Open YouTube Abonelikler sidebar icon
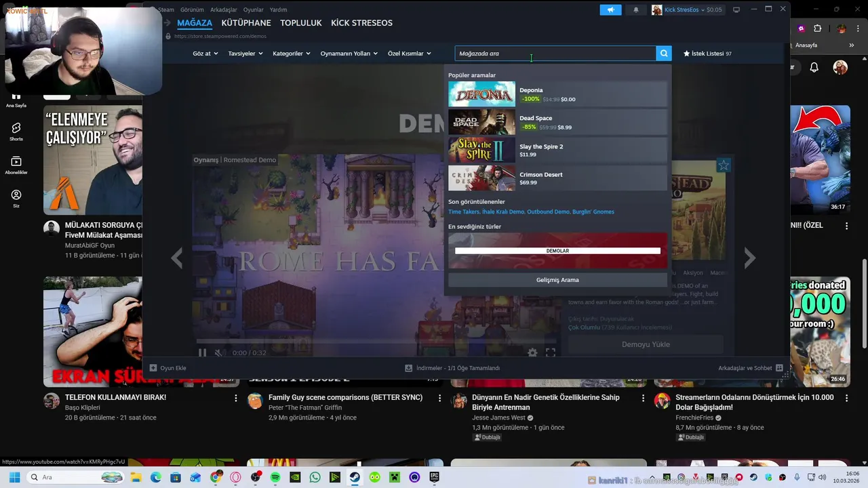The image size is (868, 488). tap(16, 165)
